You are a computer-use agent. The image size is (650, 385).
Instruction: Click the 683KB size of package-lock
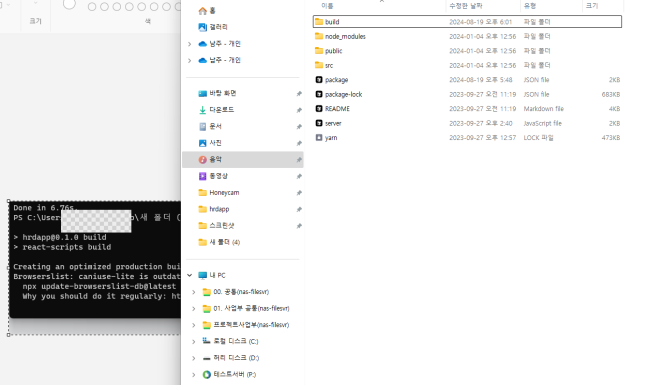[x=611, y=94]
